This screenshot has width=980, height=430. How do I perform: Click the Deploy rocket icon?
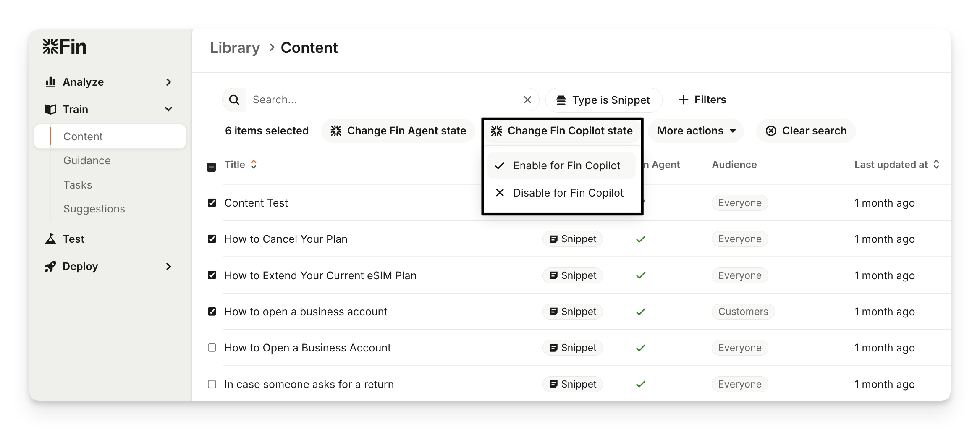pos(50,267)
